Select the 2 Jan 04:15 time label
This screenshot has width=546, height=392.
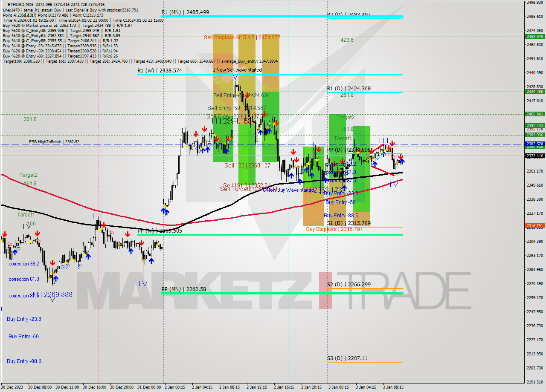(x=202, y=387)
